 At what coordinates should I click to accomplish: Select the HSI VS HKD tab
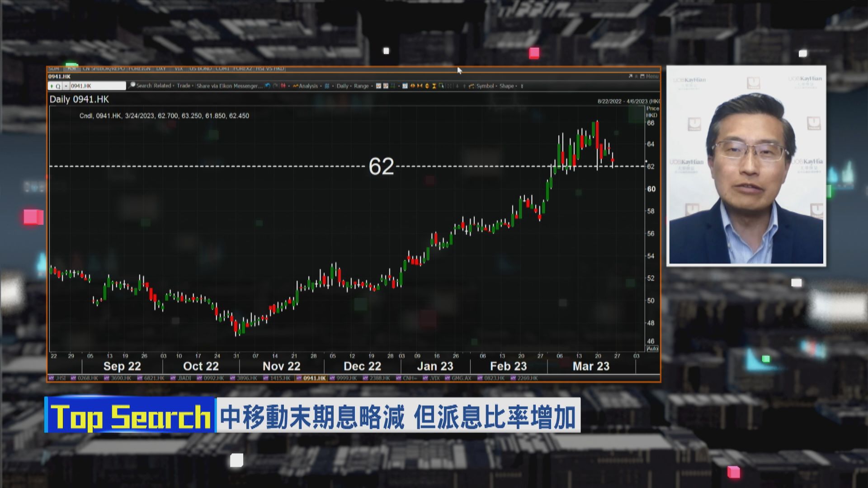pyautogui.click(x=269, y=69)
